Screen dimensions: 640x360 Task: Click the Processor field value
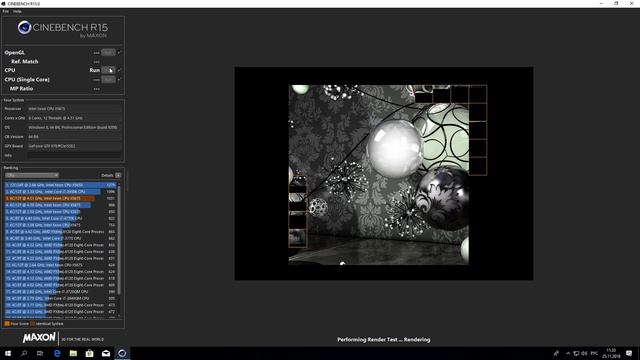[x=74, y=109]
